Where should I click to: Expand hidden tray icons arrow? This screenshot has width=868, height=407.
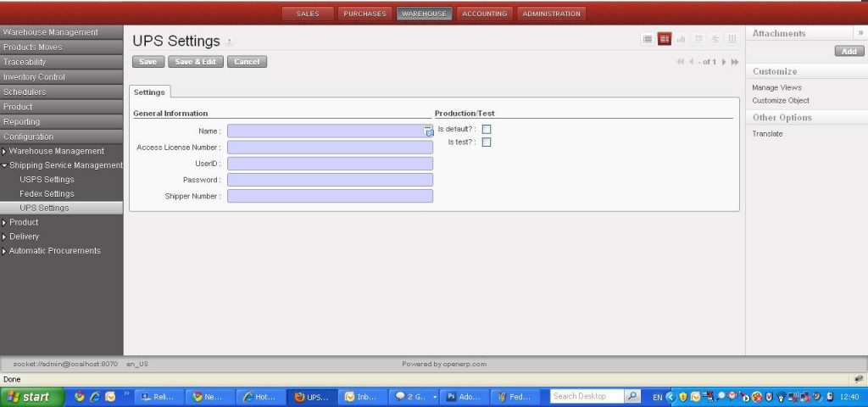(x=670, y=397)
